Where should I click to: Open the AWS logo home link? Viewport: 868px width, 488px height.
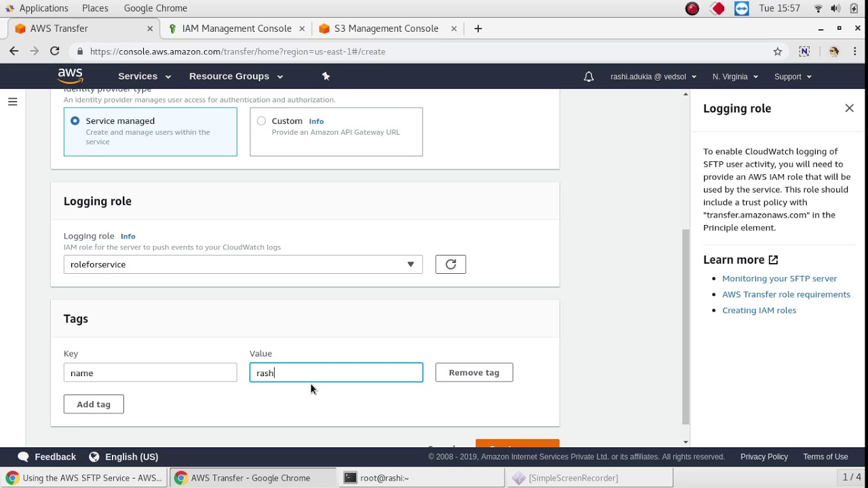tap(70, 76)
